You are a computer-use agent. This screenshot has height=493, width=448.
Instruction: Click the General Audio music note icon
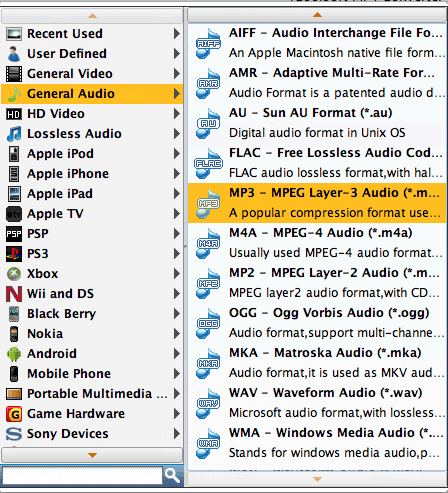(14, 94)
